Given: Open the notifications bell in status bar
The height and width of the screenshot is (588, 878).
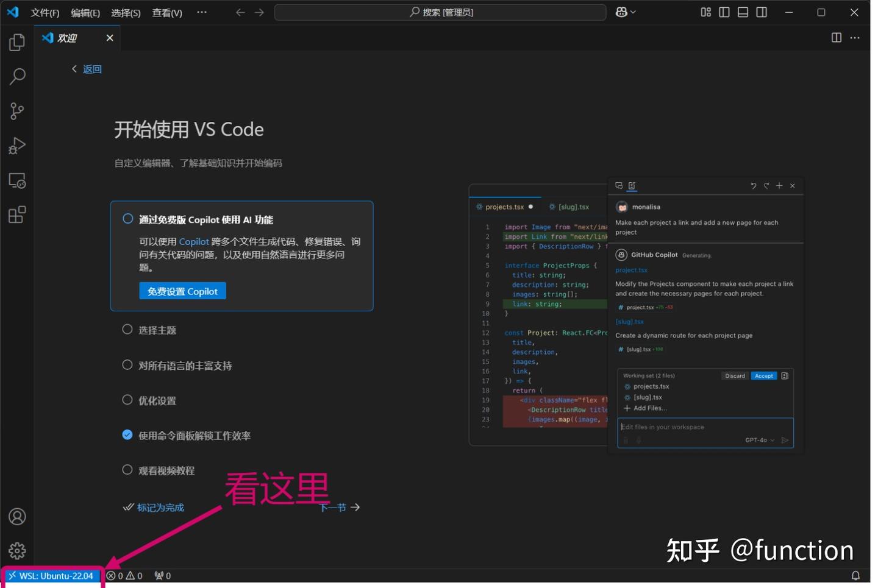Looking at the screenshot, I should click(x=856, y=575).
